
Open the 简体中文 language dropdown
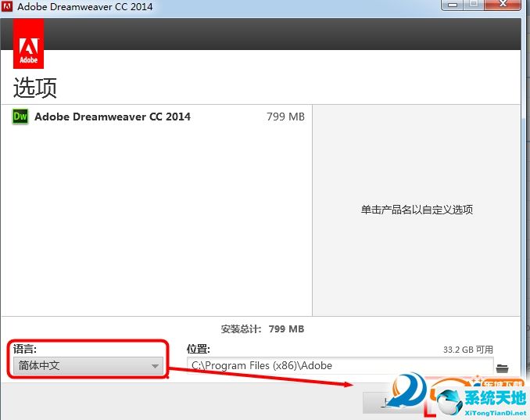click(88, 365)
